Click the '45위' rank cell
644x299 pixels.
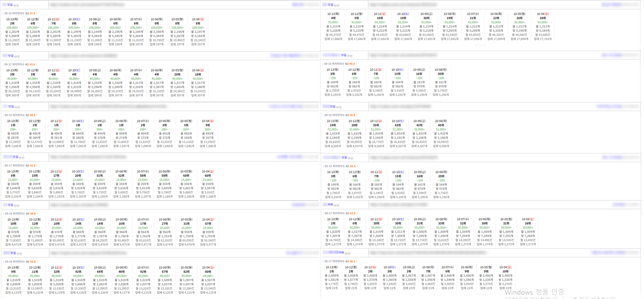tap(441, 126)
